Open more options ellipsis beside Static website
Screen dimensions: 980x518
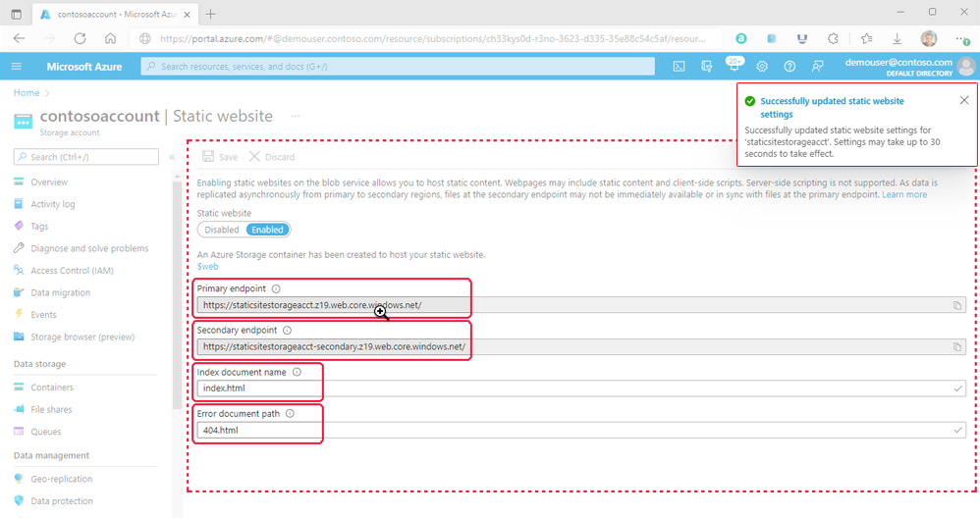point(296,116)
